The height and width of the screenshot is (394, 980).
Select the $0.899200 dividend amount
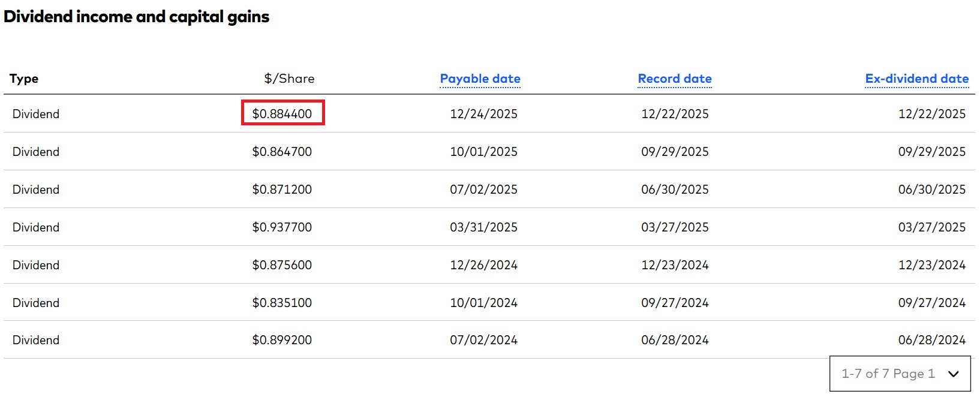pos(282,340)
